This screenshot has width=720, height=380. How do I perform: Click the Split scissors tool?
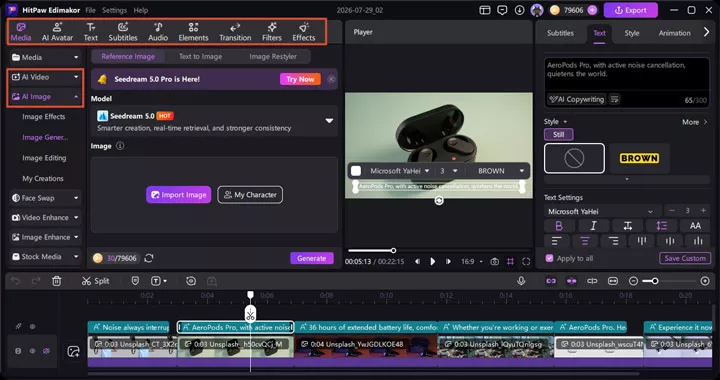point(96,281)
